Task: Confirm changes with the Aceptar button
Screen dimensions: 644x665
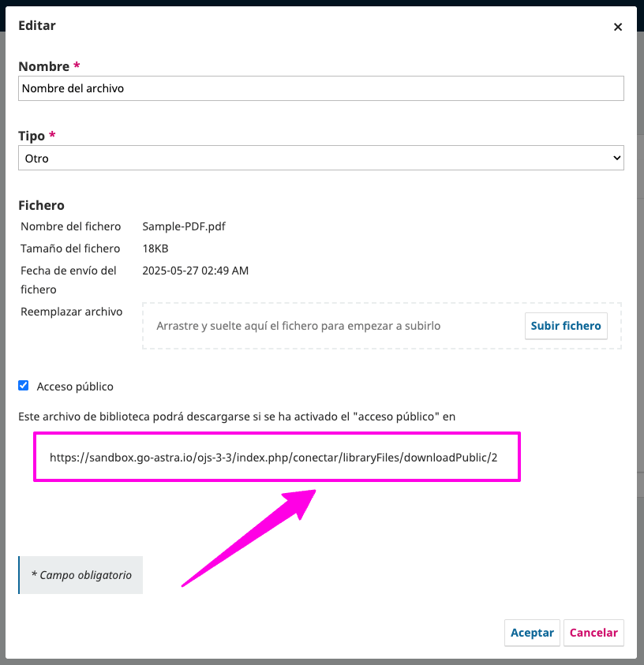Action: point(532,633)
